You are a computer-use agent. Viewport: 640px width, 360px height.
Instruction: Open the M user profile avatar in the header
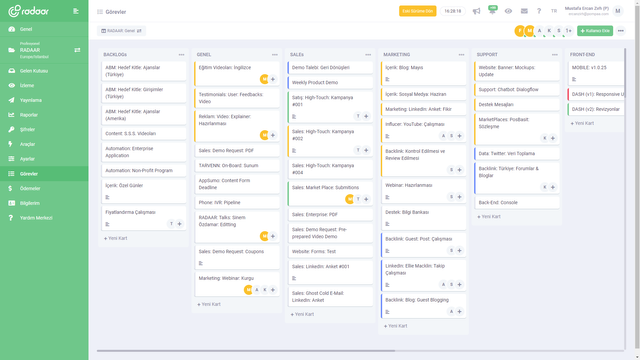pyautogui.click(x=618, y=11)
